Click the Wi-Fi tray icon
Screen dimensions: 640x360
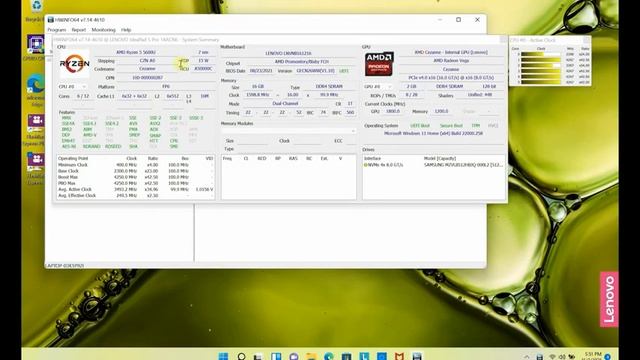point(552,357)
